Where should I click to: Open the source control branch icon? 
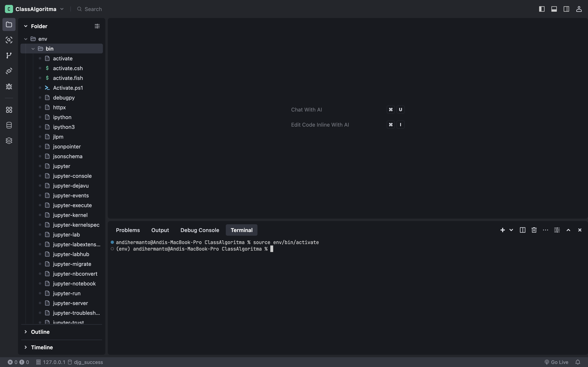pyautogui.click(x=9, y=55)
